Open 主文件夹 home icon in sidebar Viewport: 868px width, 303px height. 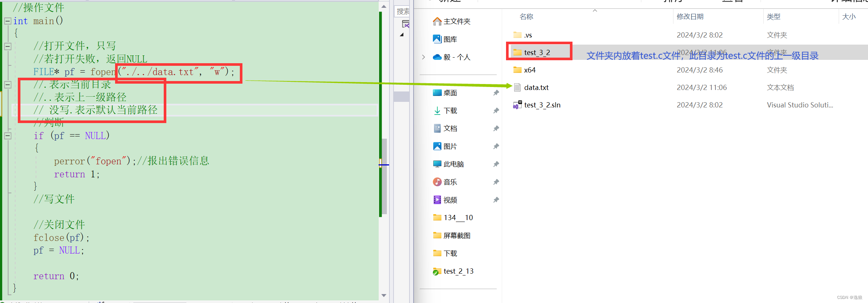(437, 21)
